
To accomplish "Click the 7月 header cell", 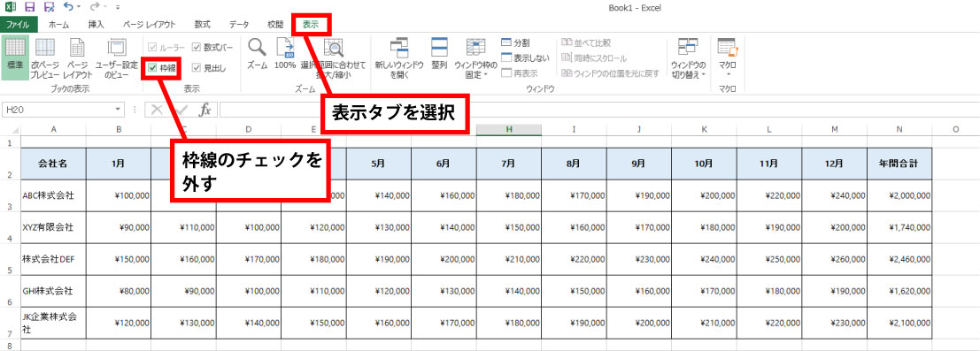I will [x=509, y=164].
